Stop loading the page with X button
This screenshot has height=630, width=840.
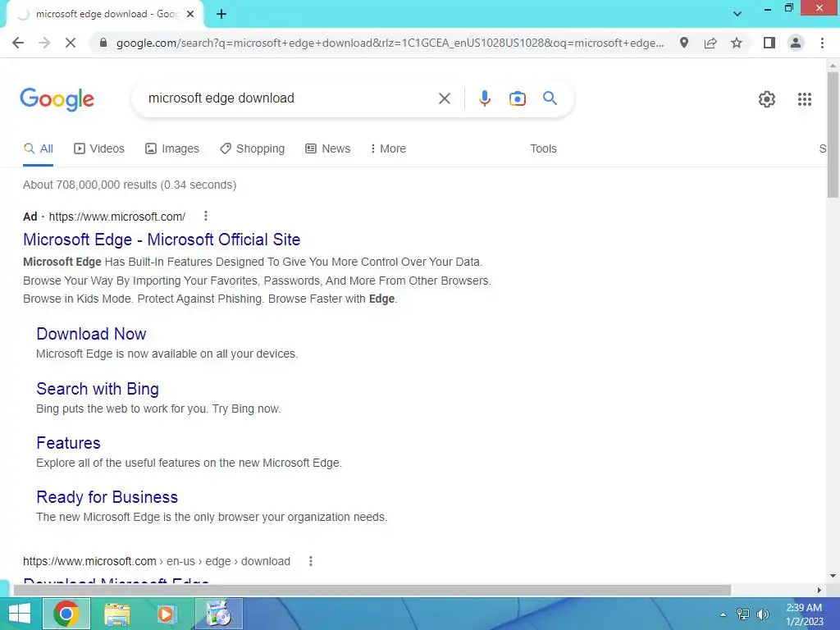pyautogui.click(x=71, y=43)
